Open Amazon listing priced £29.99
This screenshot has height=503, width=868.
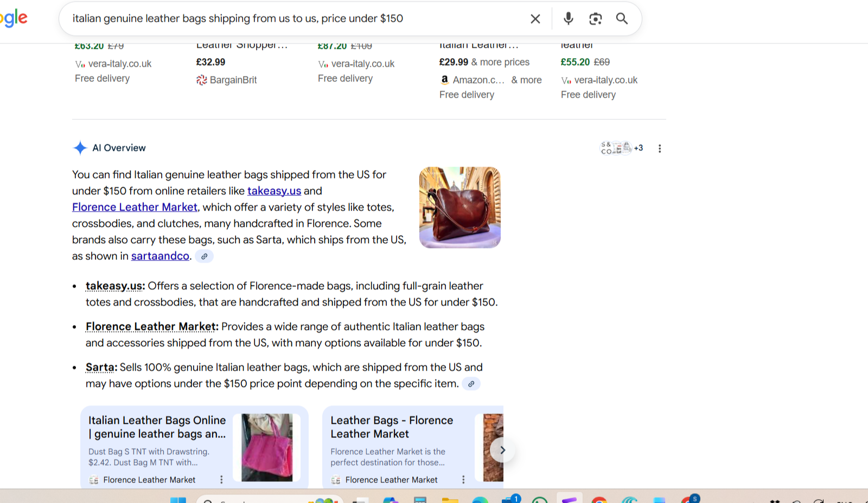pyautogui.click(x=454, y=62)
